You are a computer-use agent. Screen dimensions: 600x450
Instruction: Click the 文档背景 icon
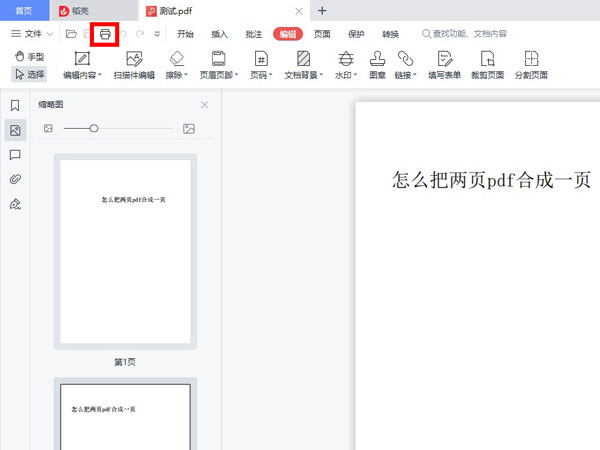tap(303, 59)
